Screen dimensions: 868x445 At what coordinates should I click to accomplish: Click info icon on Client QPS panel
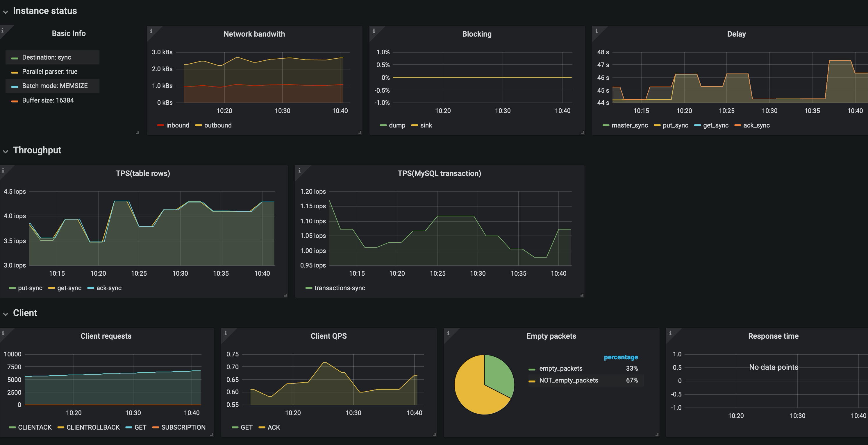pyautogui.click(x=225, y=333)
